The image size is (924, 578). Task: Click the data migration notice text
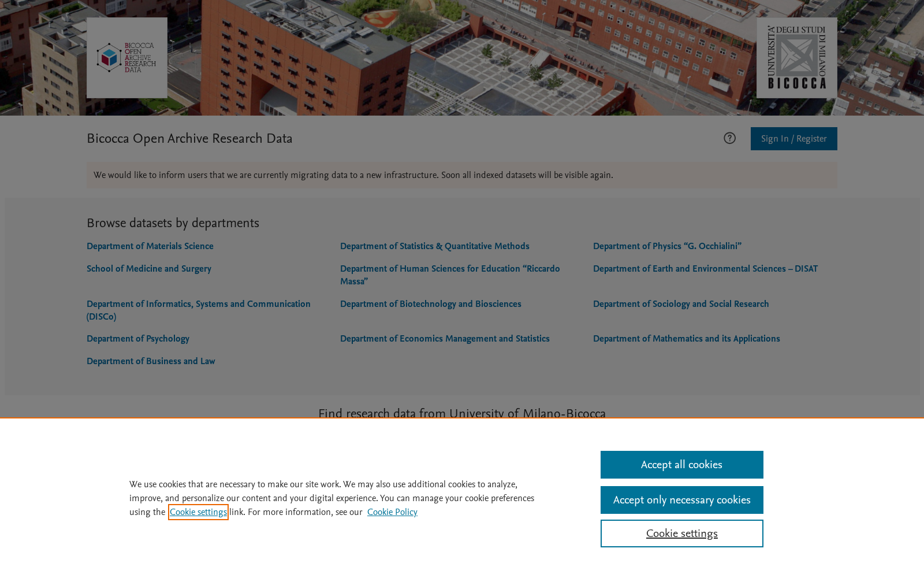click(x=353, y=175)
